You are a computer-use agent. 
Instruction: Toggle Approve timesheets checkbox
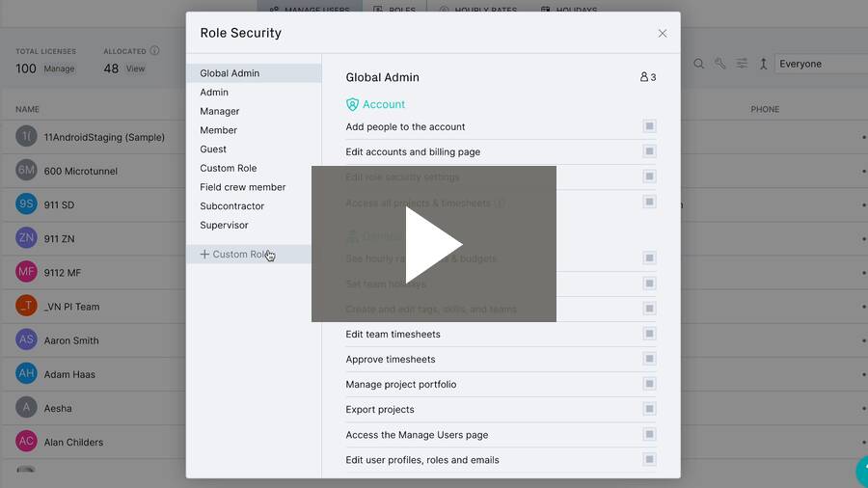649,359
